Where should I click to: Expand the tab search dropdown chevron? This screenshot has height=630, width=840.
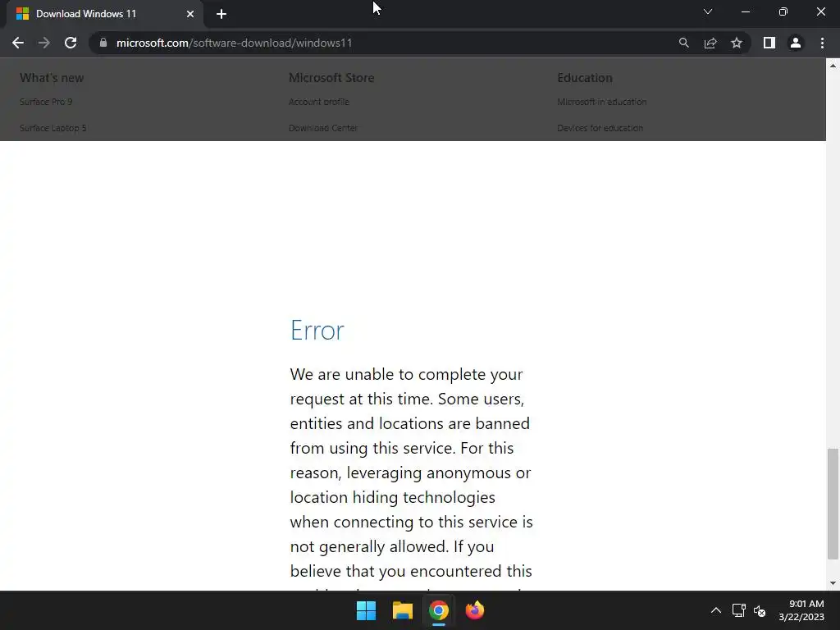coord(708,11)
